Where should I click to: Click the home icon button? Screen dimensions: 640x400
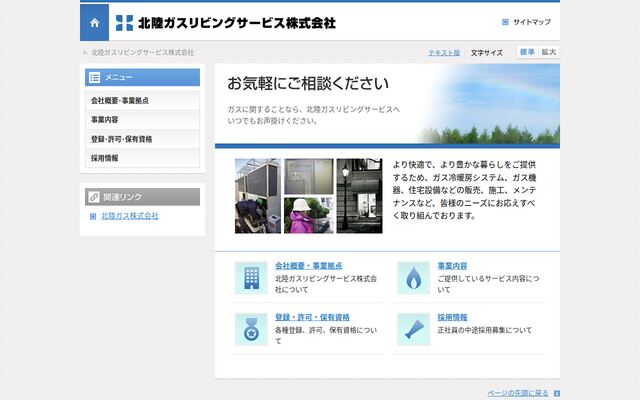click(x=94, y=22)
